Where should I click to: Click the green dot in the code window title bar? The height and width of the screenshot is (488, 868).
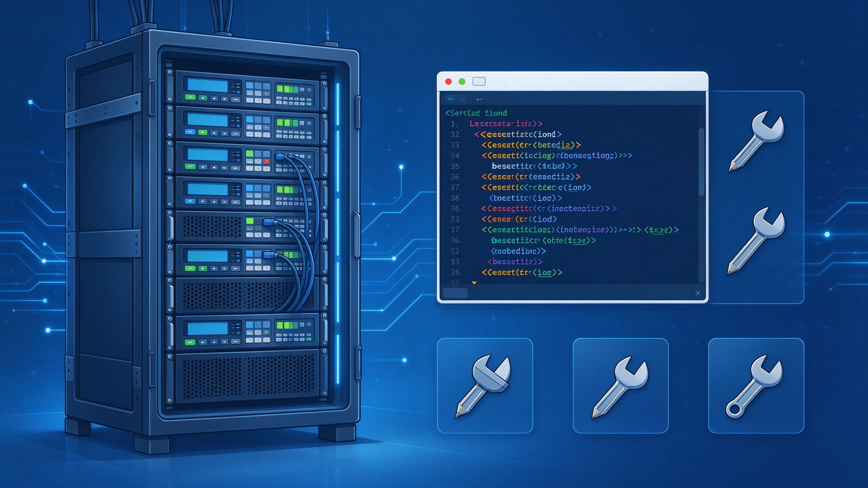(x=462, y=82)
